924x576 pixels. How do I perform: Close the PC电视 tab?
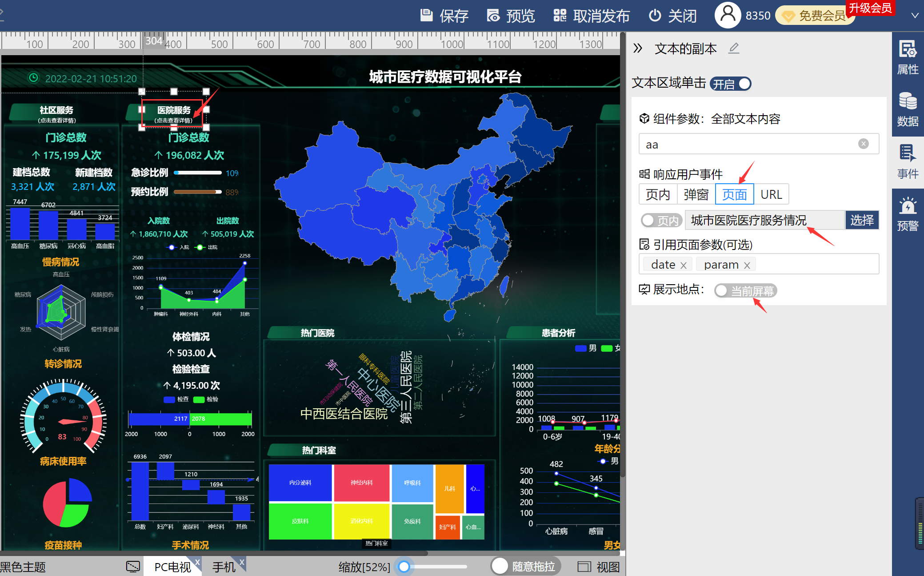tap(197, 562)
